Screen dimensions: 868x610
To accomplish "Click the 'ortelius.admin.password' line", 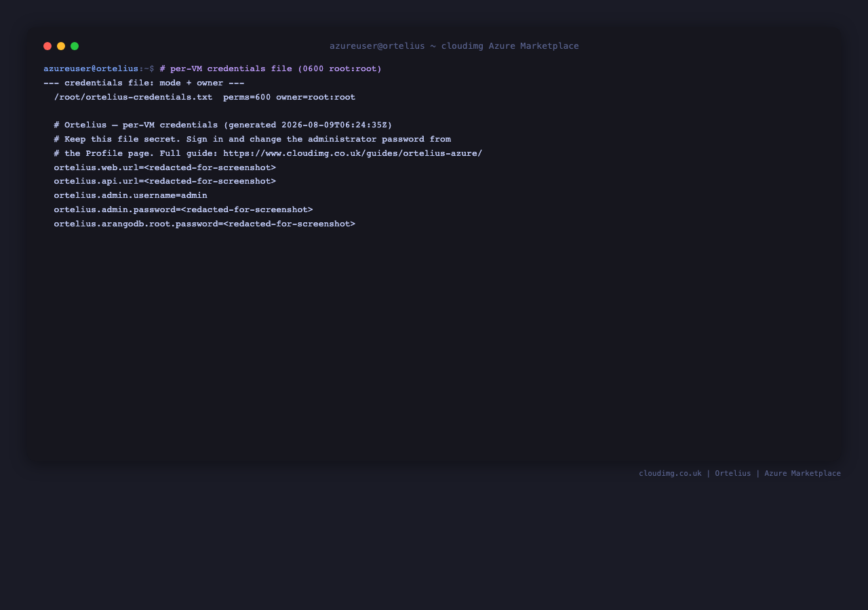I will tap(184, 210).
